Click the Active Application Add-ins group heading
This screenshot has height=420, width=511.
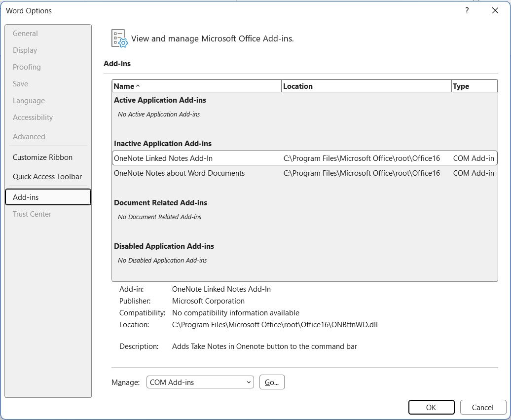point(160,100)
